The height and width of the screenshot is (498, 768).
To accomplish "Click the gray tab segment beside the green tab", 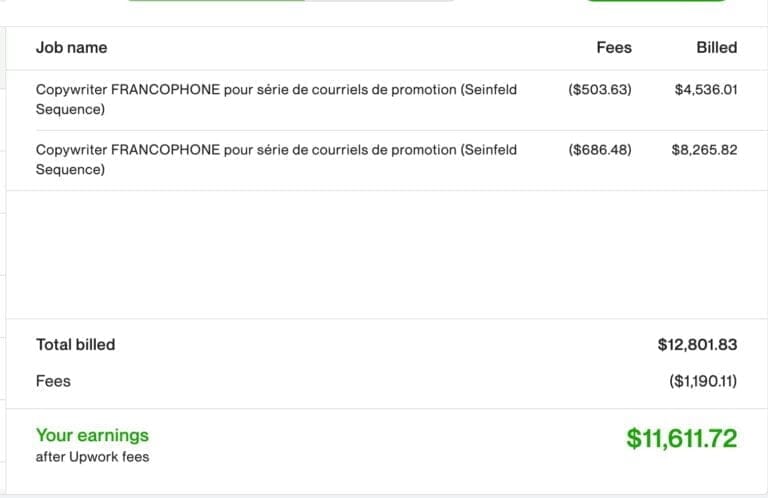I will (380, 1).
